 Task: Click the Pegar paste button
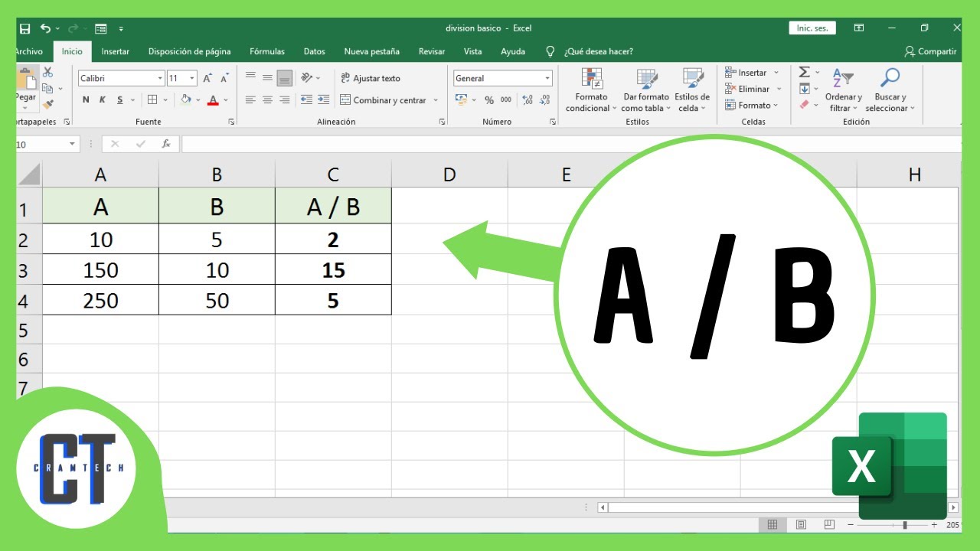[26, 89]
